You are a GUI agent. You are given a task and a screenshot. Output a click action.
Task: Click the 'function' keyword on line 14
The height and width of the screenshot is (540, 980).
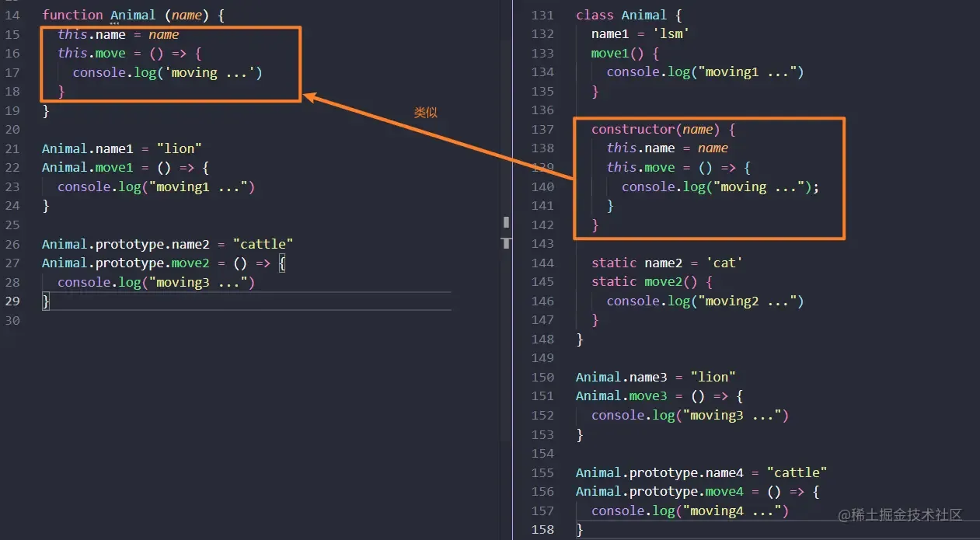(72, 15)
